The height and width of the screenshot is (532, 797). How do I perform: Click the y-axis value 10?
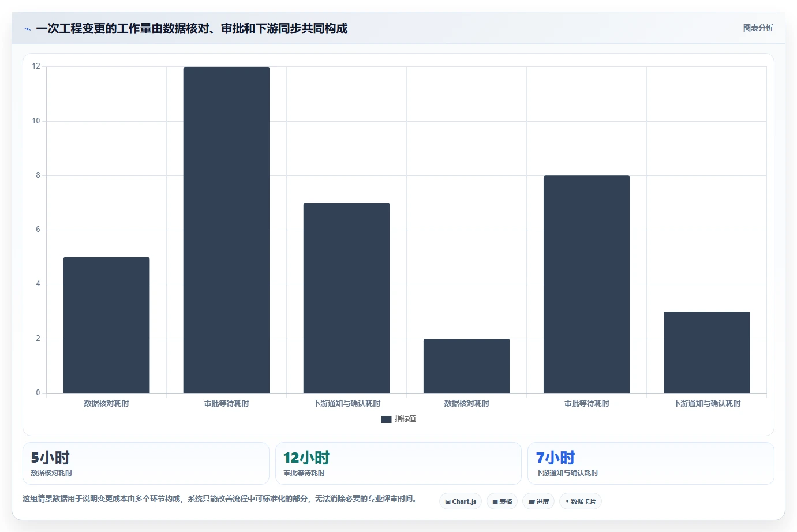coord(36,121)
